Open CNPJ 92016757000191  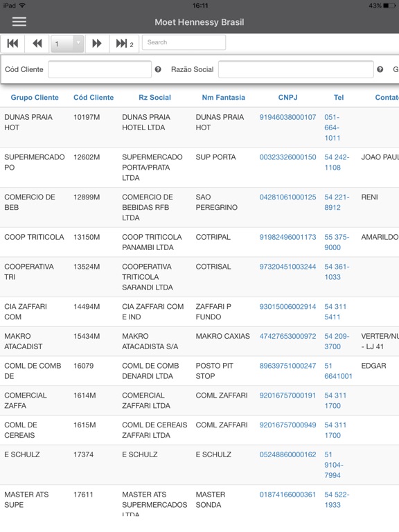[x=287, y=396]
